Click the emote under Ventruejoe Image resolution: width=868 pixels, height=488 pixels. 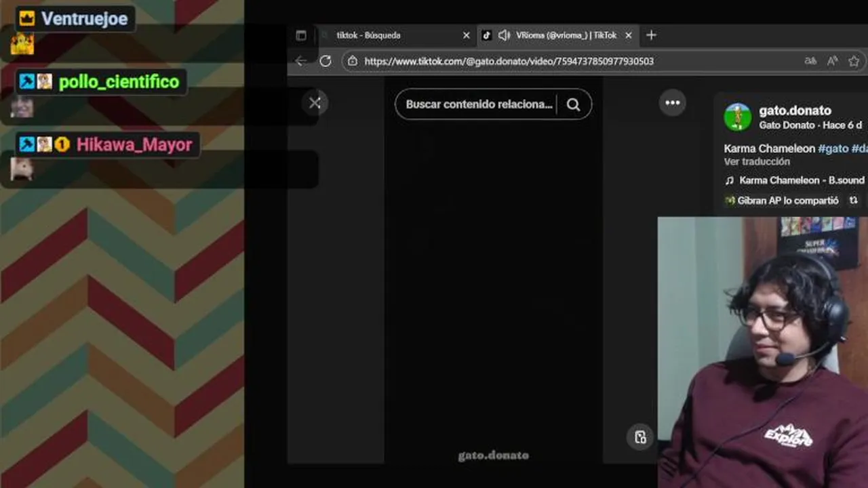coord(22,44)
